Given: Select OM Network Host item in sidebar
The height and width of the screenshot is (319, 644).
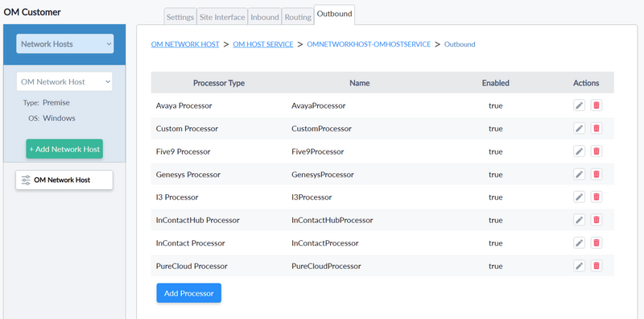Looking at the screenshot, I should pyautogui.click(x=64, y=180).
